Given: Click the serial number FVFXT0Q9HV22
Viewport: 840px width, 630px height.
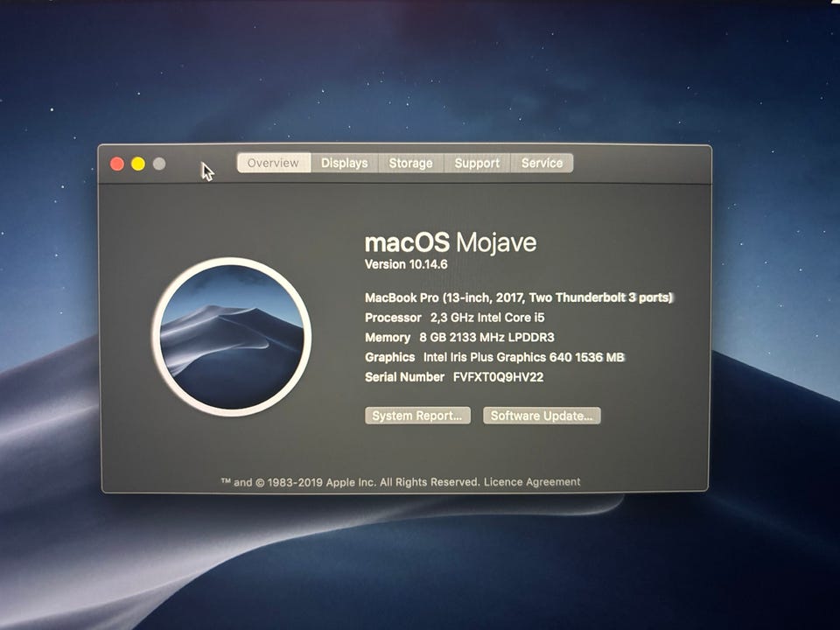Looking at the screenshot, I should click(x=498, y=377).
